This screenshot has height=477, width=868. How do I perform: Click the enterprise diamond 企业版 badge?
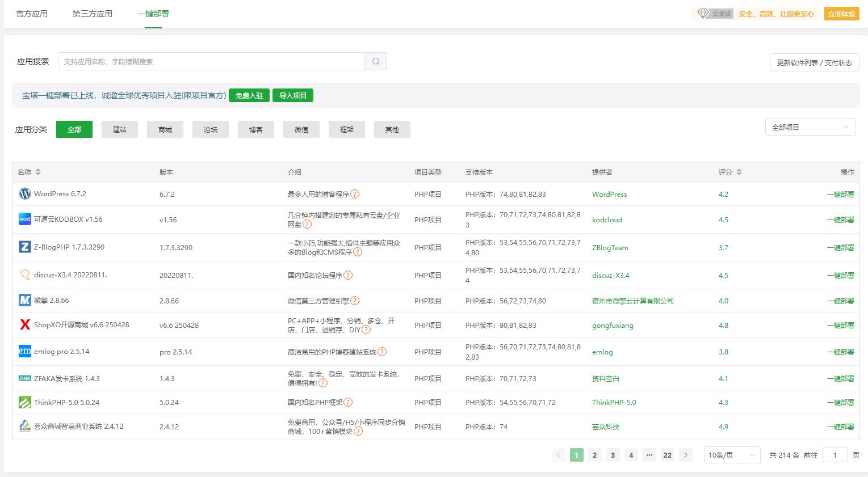714,14
